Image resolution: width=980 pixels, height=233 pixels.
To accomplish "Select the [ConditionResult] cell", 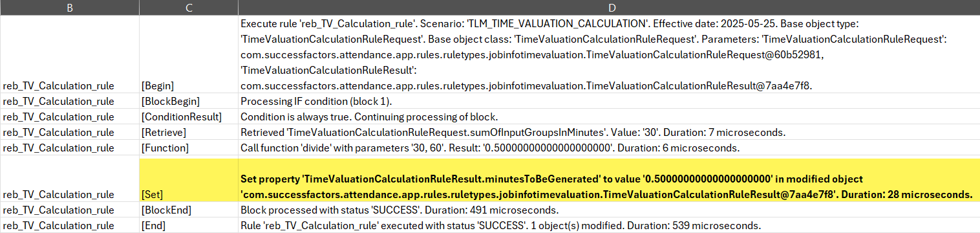I will pos(188,116).
